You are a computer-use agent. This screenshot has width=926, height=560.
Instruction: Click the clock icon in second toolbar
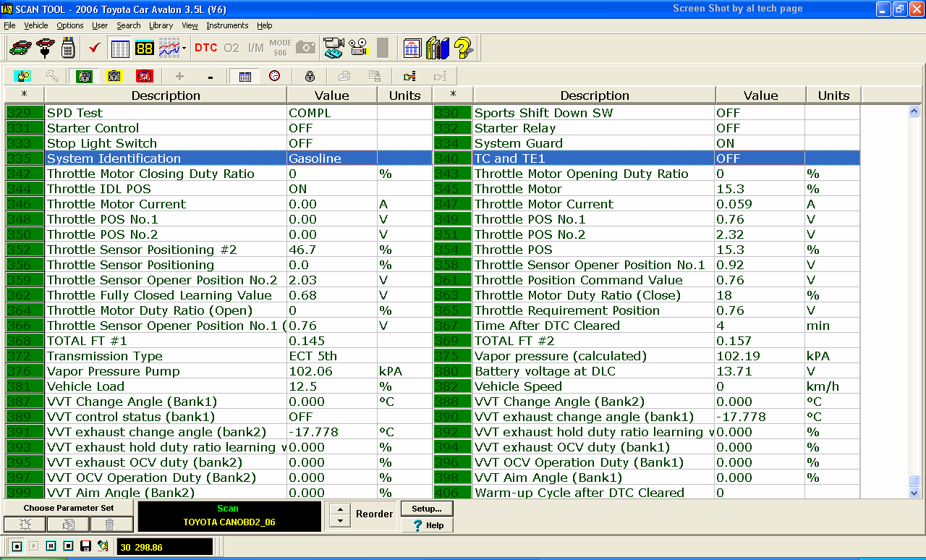coord(275,76)
